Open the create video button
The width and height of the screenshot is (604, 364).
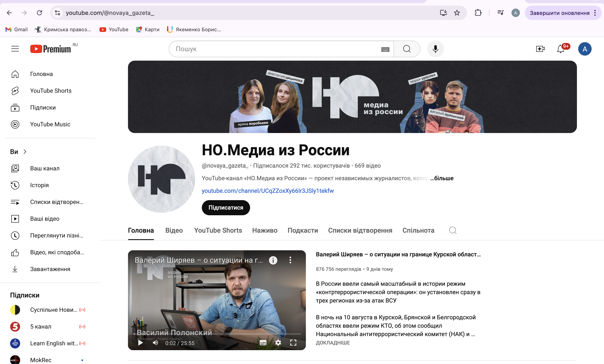(x=540, y=49)
